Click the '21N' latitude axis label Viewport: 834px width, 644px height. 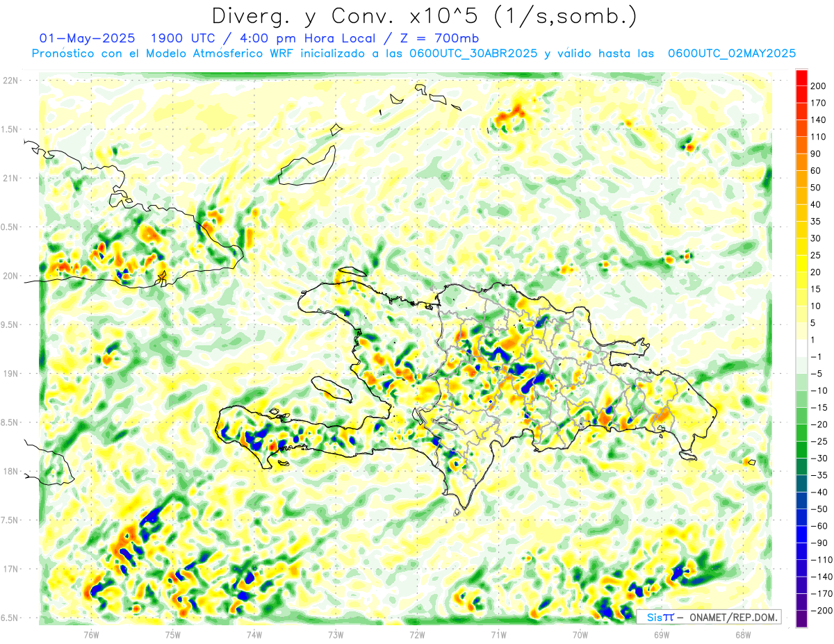pyautogui.click(x=10, y=178)
